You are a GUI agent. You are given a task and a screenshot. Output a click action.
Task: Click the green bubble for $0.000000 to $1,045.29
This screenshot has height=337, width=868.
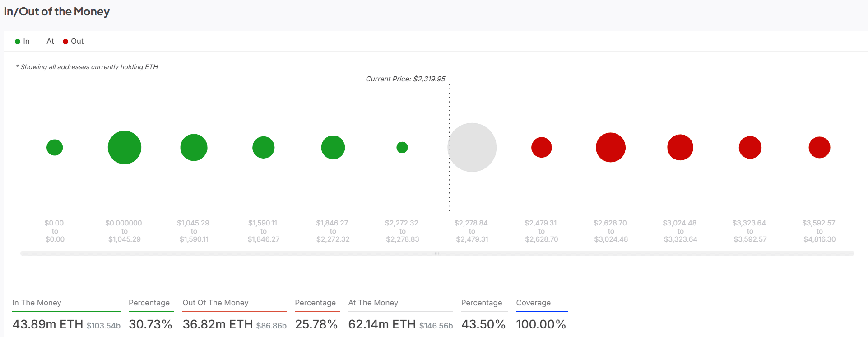(125, 147)
